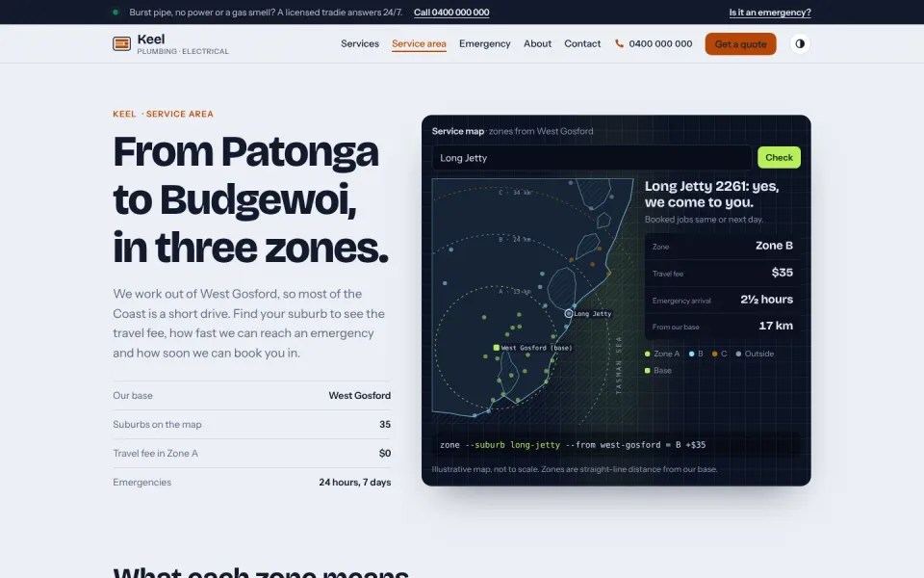The height and width of the screenshot is (578, 924).
Task: Click the '35' suburbs count
Action: (x=385, y=424)
